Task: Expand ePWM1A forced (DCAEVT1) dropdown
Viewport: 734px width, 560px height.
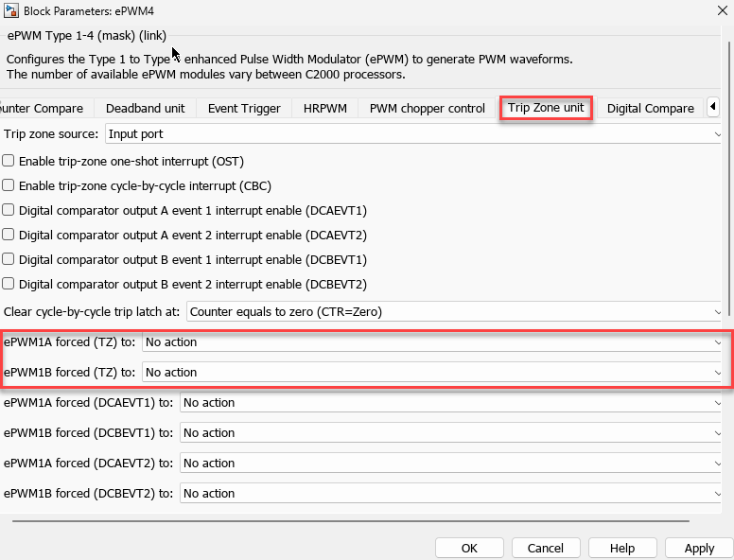Action: coord(451,403)
